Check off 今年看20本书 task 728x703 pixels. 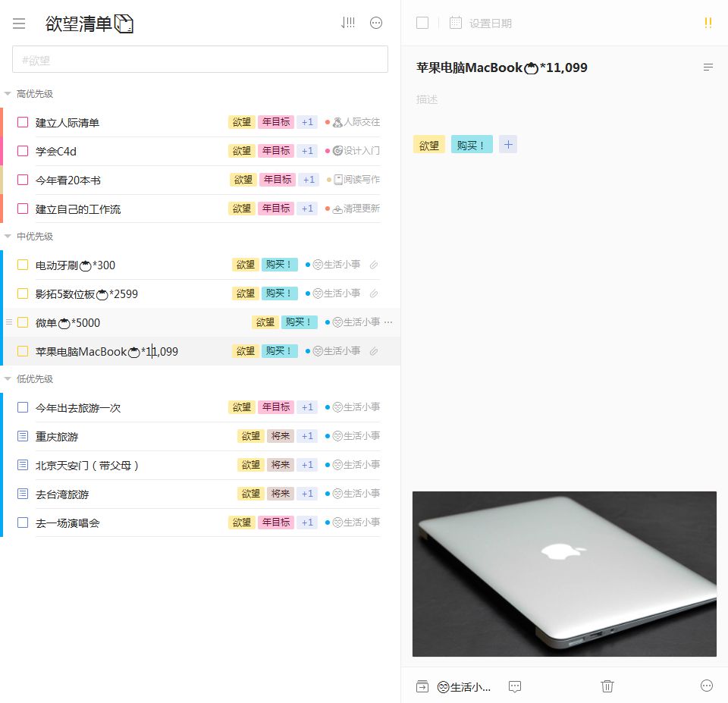22,180
